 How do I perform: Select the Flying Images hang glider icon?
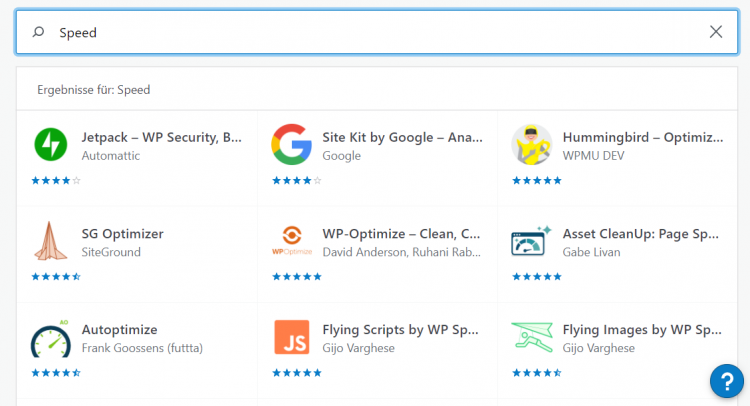(x=532, y=337)
